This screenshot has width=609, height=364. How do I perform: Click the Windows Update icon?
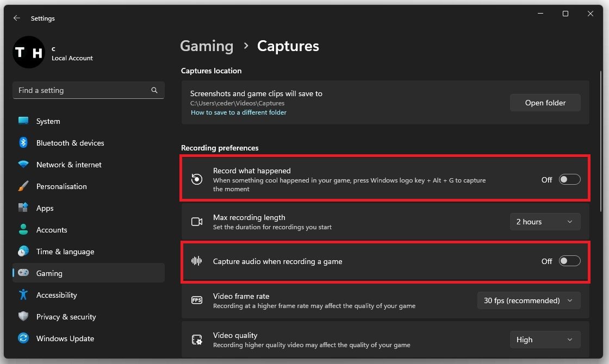tap(23, 338)
